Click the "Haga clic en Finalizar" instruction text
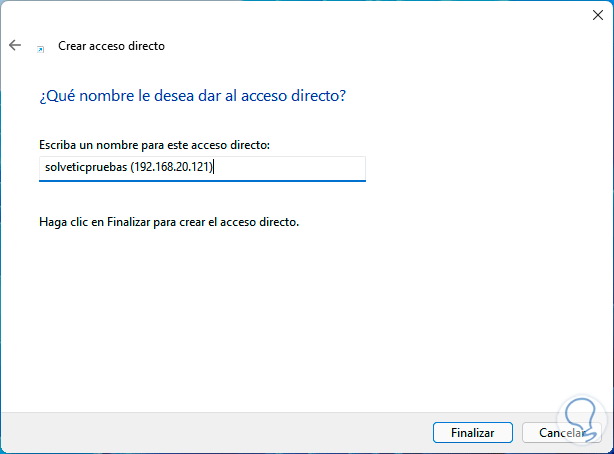Image resolution: width=614 pixels, height=454 pixels. click(170, 221)
